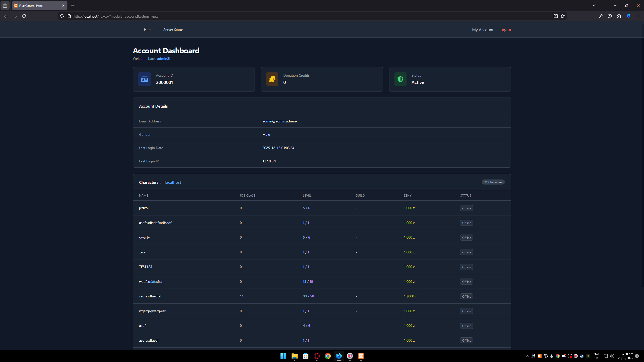The image size is (644, 362).
Task: Open Server Status menu item
Action: point(173,30)
